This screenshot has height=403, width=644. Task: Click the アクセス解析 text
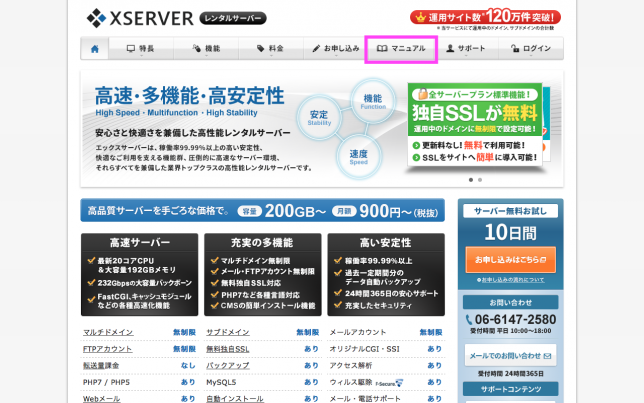point(351,366)
